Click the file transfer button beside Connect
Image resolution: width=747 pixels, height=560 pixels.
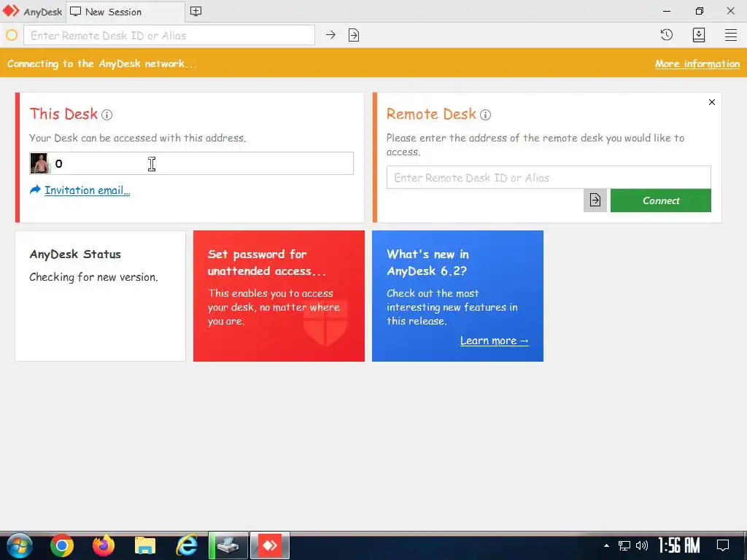click(595, 201)
